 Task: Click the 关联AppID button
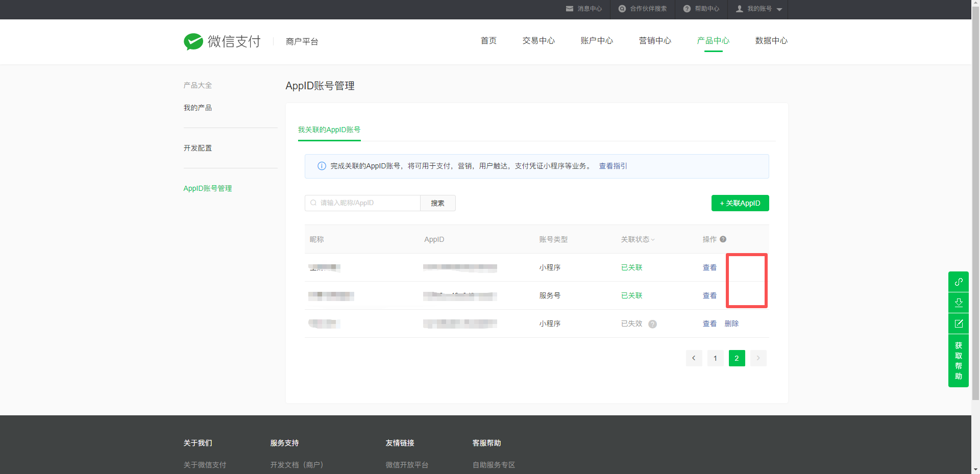click(740, 203)
